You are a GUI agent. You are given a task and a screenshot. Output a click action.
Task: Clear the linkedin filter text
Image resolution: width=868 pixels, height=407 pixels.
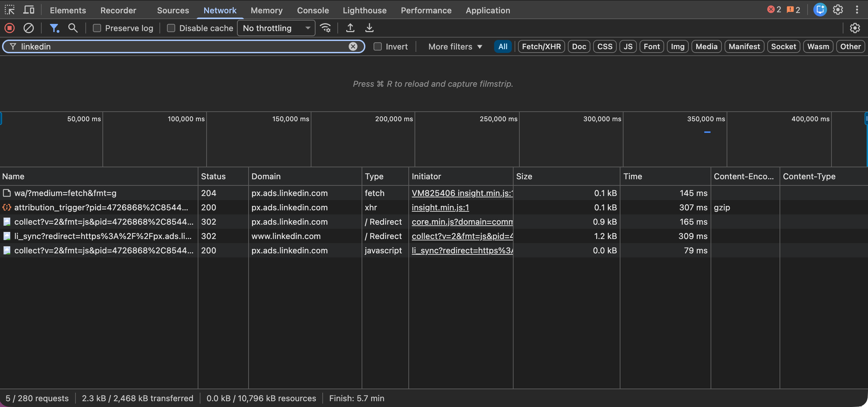tap(353, 46)
